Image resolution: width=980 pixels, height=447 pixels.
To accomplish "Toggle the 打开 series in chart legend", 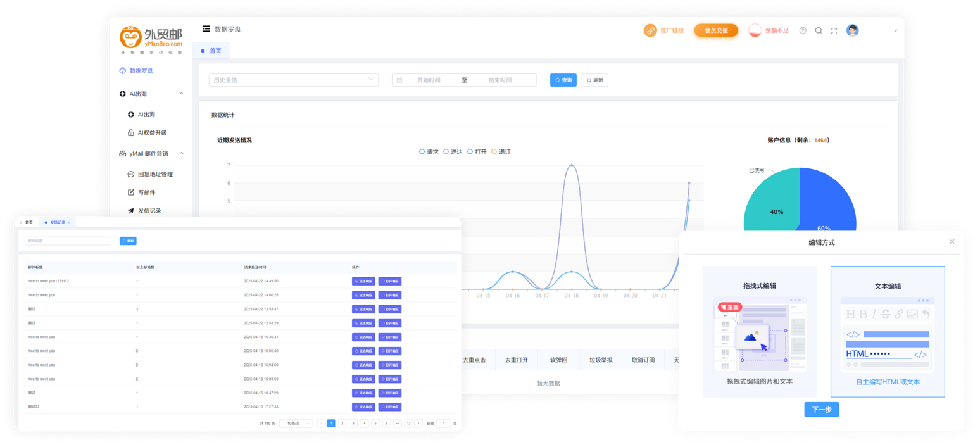I will tap(477, 152).
